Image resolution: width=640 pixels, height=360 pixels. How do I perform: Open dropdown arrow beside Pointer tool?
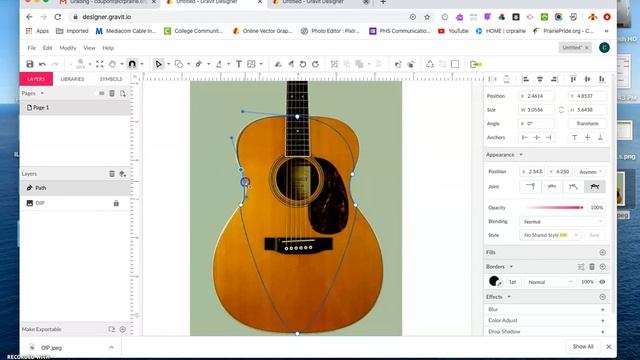click(168, 64)
